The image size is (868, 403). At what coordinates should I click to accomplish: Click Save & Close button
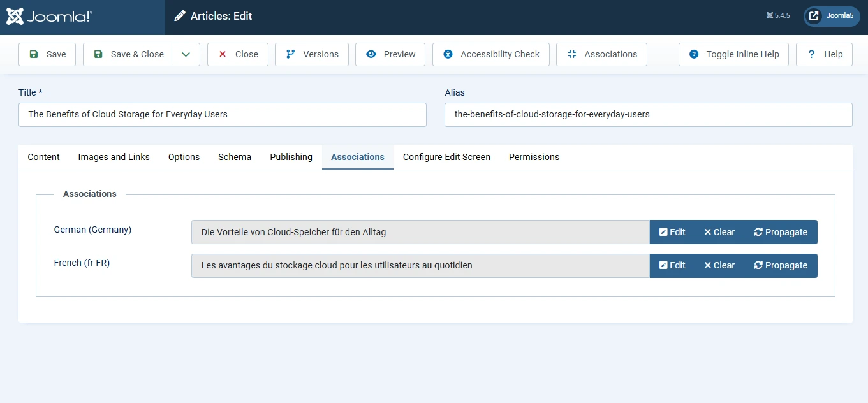click(128, 54)
